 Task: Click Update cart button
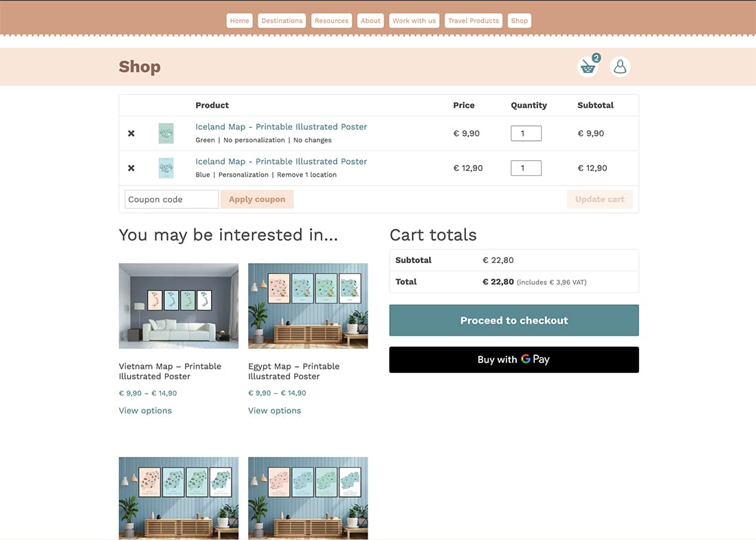click(600, 199)
